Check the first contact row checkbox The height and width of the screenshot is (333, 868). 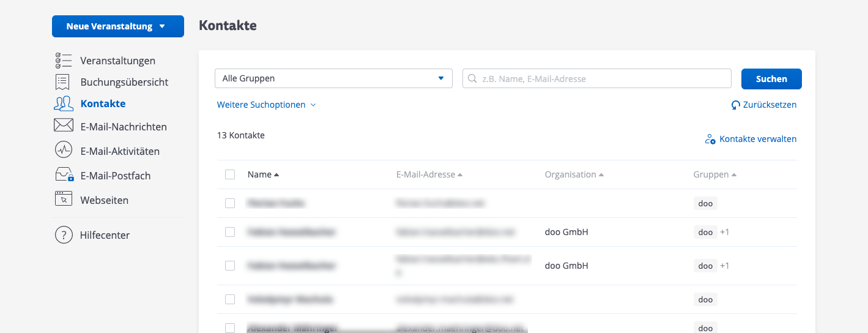(x=230, y=203)
